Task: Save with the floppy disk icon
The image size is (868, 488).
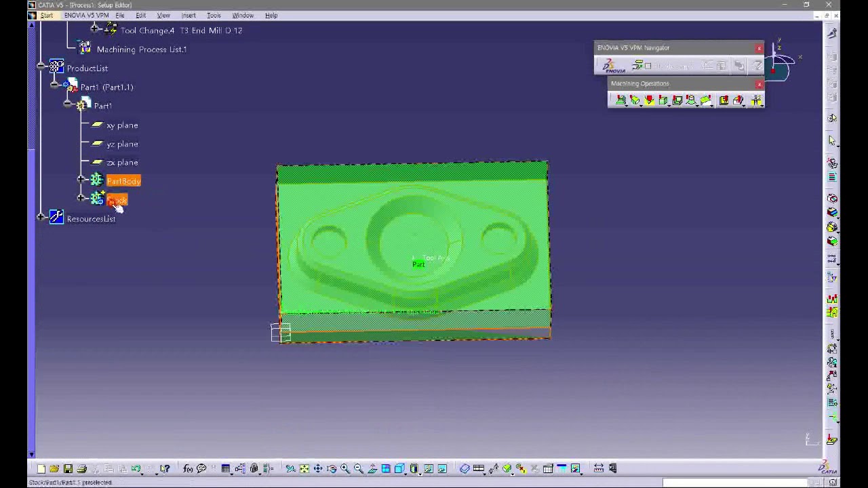Action: 68,468
